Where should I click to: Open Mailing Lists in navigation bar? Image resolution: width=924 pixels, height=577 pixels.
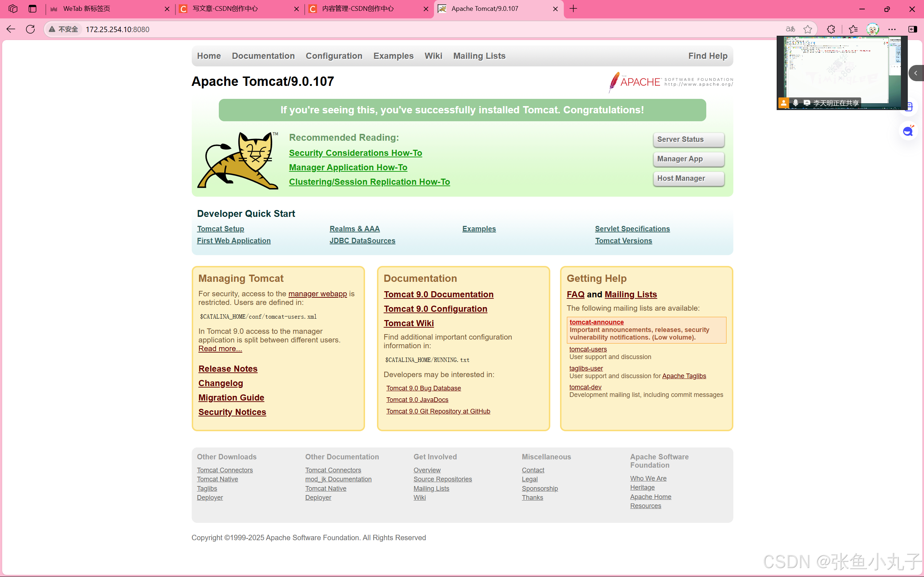[479, 56]
